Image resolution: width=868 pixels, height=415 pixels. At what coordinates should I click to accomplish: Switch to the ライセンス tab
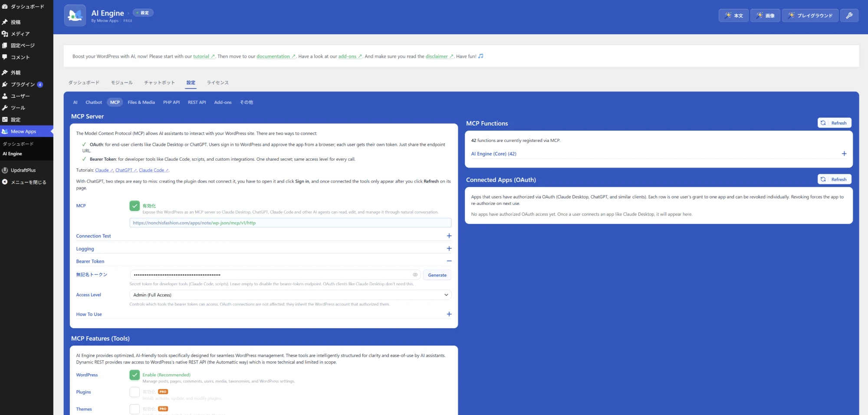pyautogui.click(x=218, y=82)
